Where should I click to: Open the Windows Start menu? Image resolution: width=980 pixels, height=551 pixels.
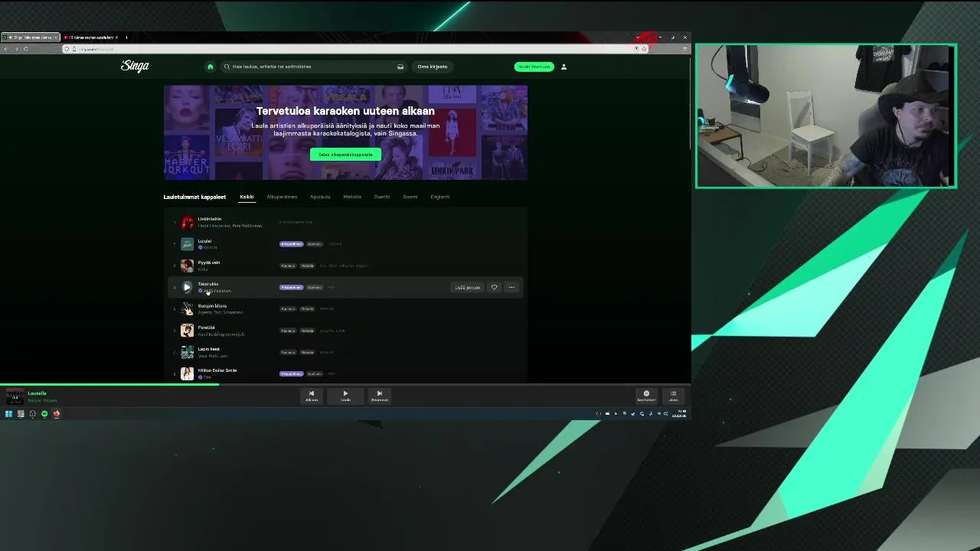(8, 414)
